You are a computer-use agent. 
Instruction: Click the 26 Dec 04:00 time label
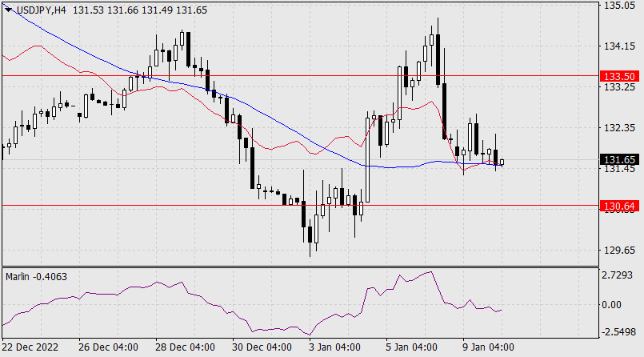pos(109,347)
